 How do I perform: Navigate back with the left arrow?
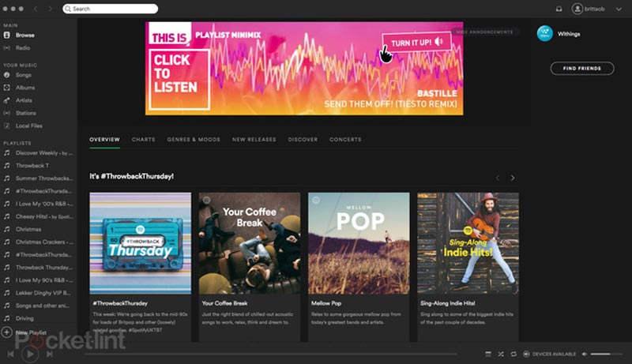point(36,9)
